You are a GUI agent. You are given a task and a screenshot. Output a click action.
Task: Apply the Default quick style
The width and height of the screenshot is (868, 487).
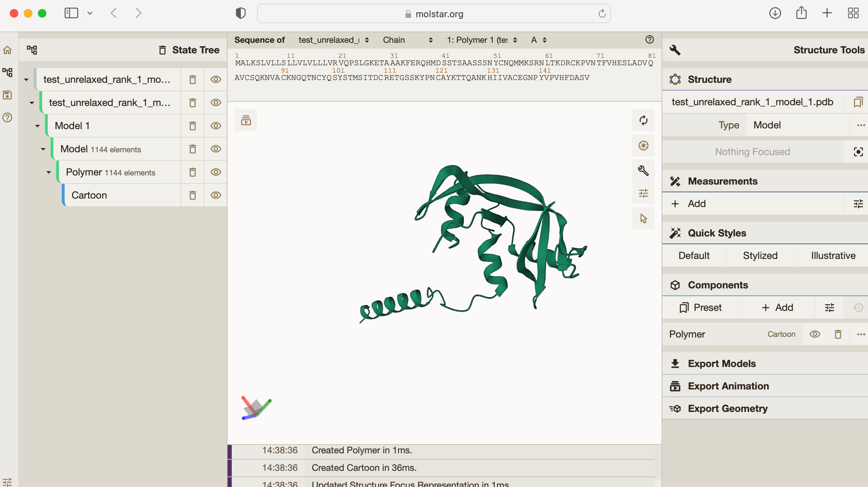[x=694, y=256]
